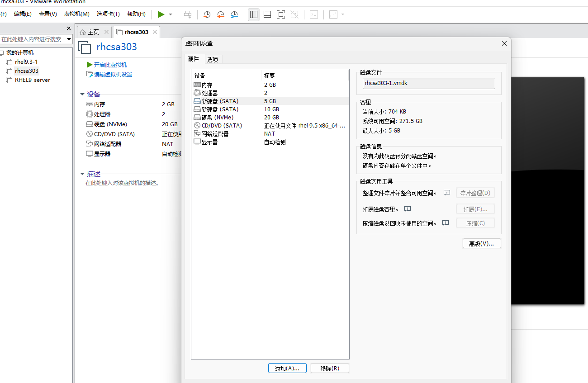Select 内存 in the hardware list
588x383 pixels.
click(x=270, y=85)
